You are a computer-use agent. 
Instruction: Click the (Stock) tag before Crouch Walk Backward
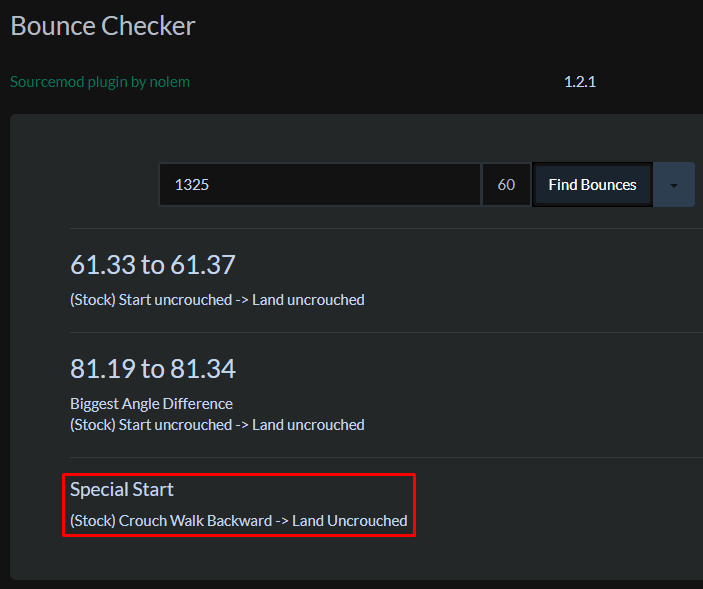[92, 521]
